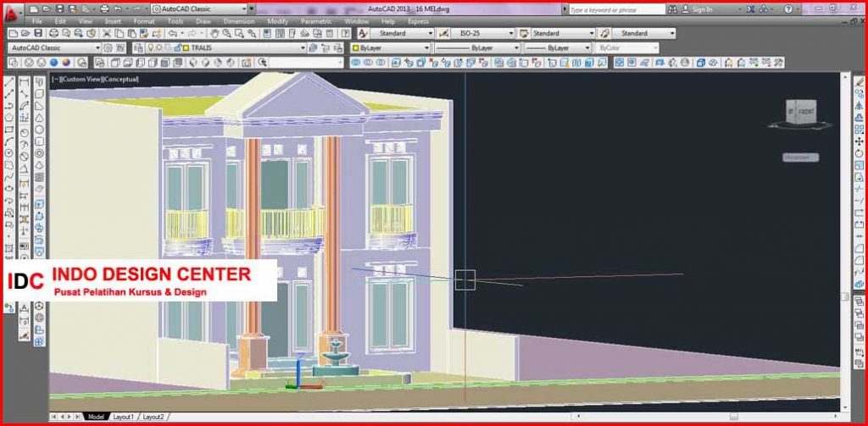Open the Properties palette icon
Screen dimensions: 868x426
[x=267, y=33]
